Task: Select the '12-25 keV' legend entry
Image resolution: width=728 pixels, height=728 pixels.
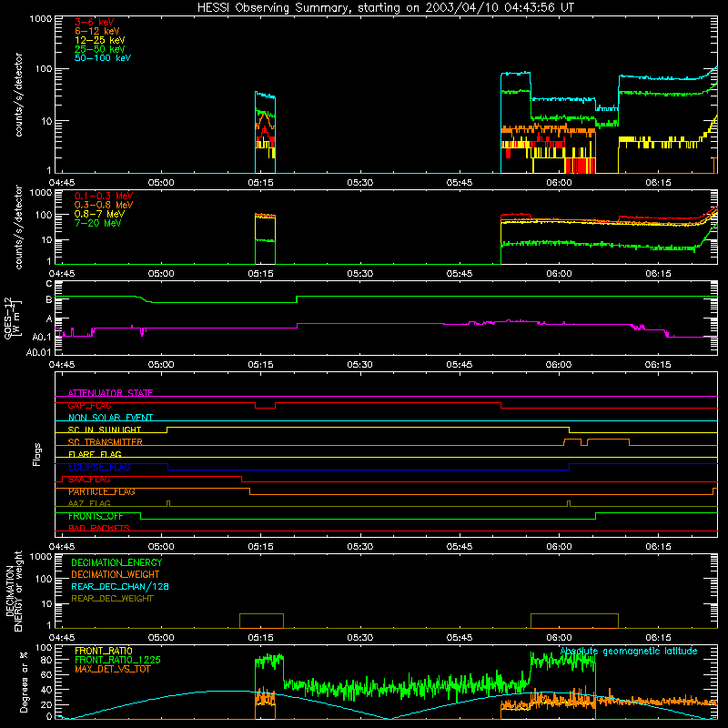Action: 100,40
